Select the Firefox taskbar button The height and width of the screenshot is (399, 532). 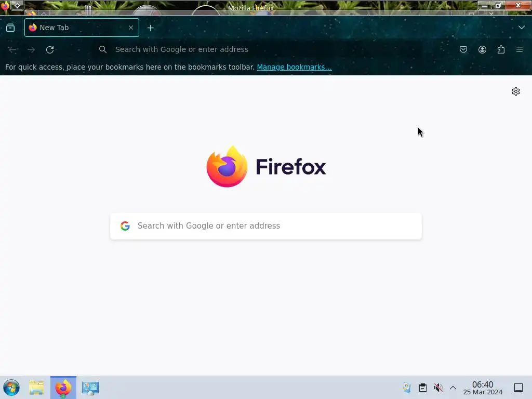coord(63,388)
